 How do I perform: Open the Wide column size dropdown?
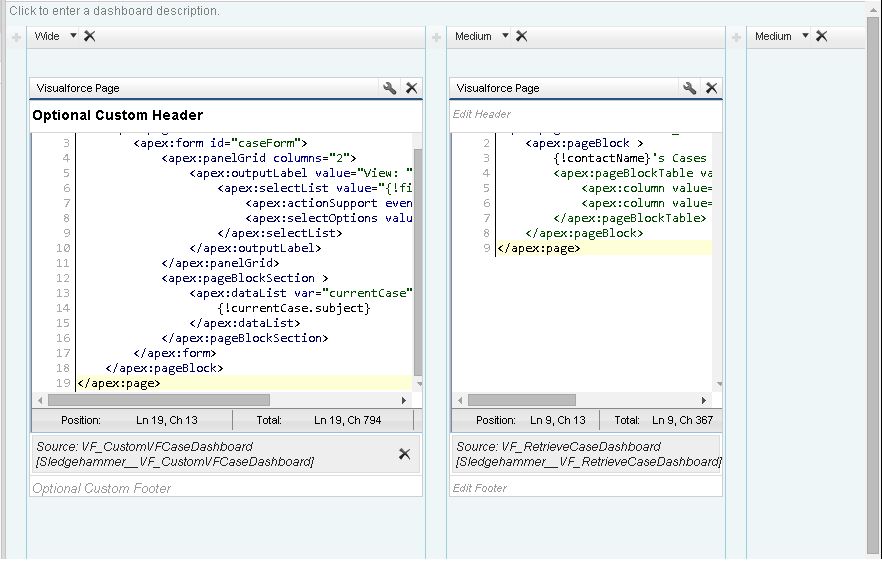point(73,36)
